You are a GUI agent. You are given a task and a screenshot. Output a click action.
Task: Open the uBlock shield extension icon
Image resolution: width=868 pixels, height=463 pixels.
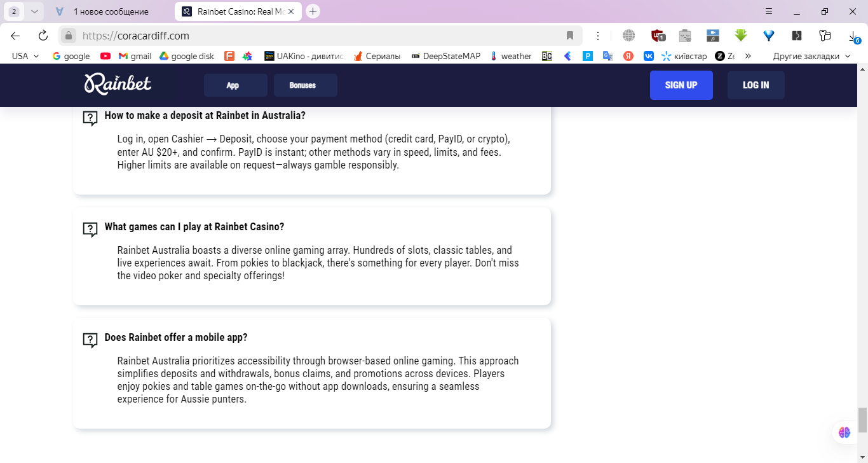[658, 36]
